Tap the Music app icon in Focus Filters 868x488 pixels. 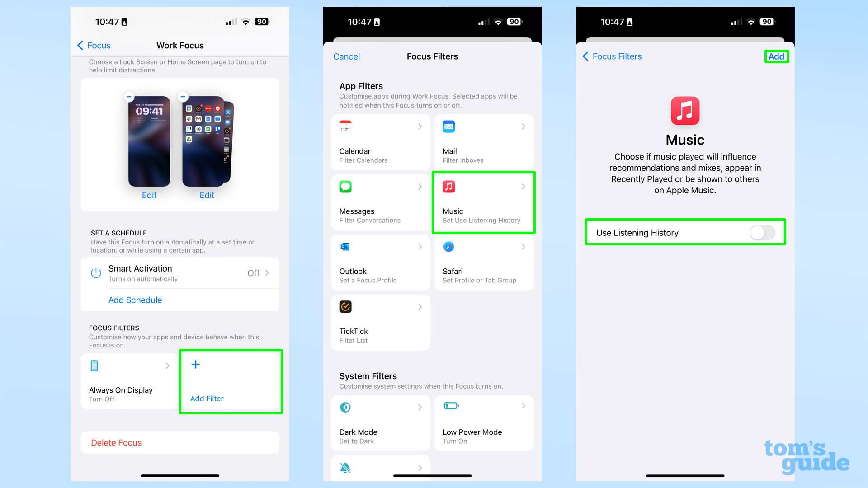point(448,187)
